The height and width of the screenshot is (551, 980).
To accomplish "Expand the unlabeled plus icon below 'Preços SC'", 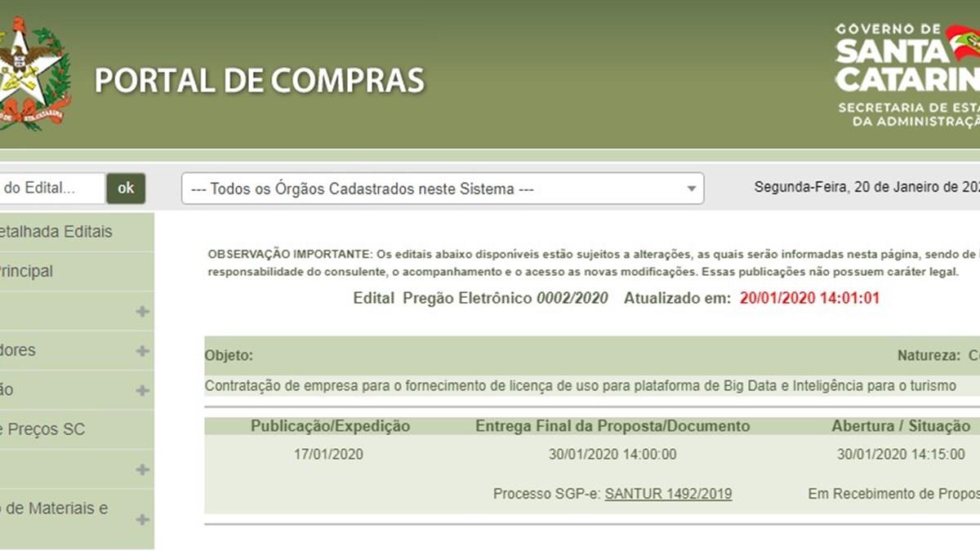I will 143,470.
